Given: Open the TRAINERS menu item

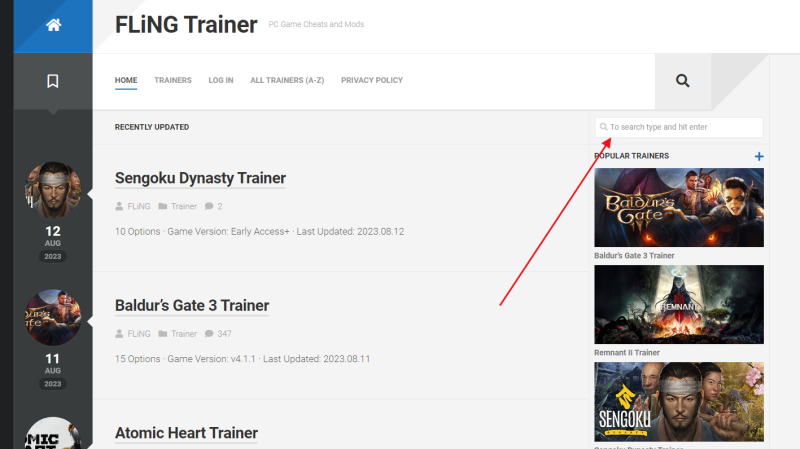Looking at the screenshot, I should (173, 80).
